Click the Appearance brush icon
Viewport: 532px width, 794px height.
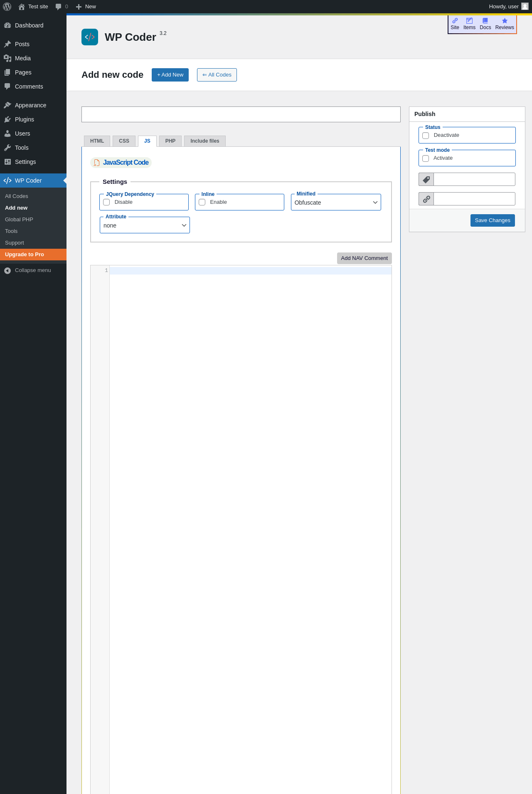tap(7, 105)
